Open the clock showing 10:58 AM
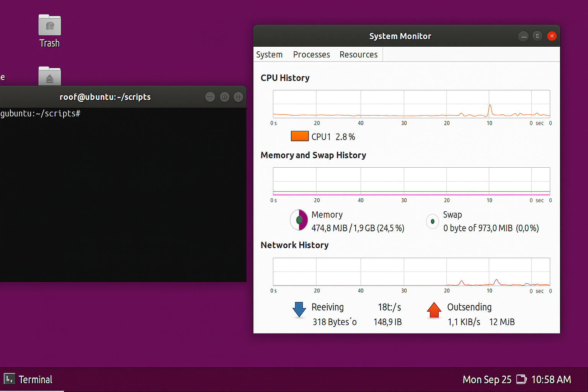 (x=551, y=380)
